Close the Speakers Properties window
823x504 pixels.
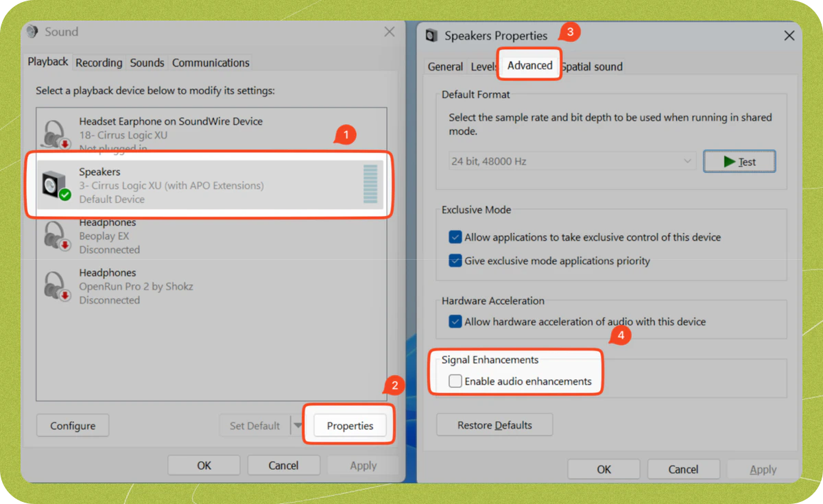point(789,35)
